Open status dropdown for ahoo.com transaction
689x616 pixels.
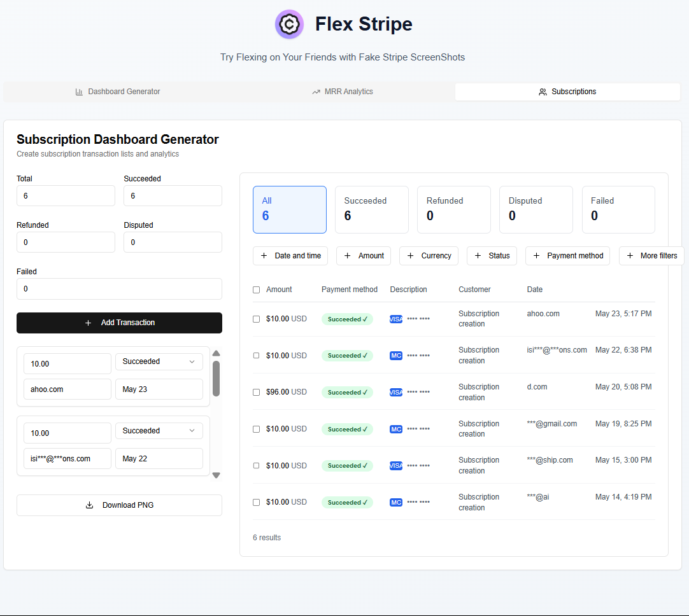point(159,361)
